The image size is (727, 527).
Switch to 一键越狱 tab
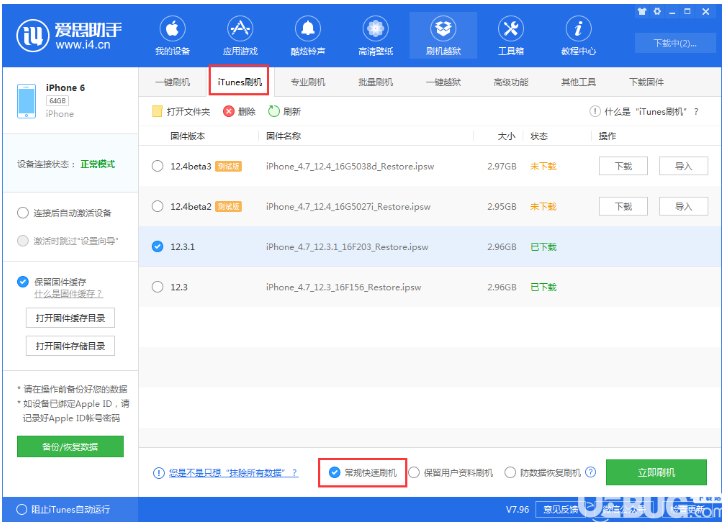443,82
